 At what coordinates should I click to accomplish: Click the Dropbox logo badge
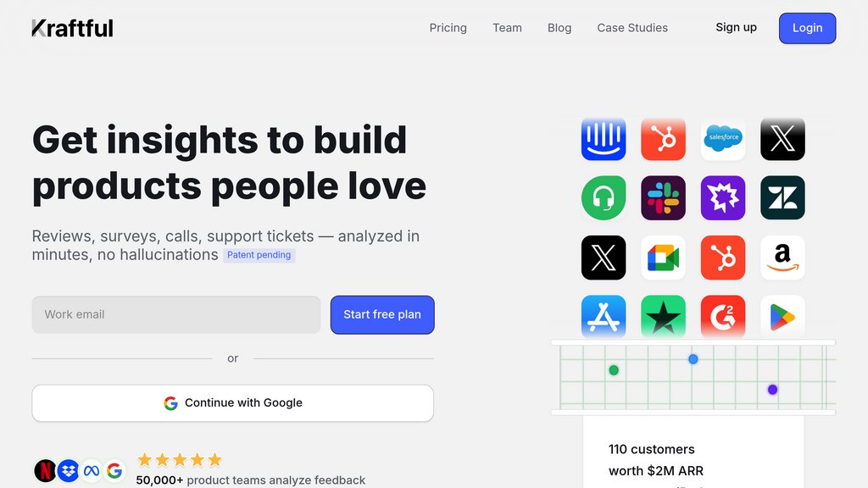[x=69, y=470]
